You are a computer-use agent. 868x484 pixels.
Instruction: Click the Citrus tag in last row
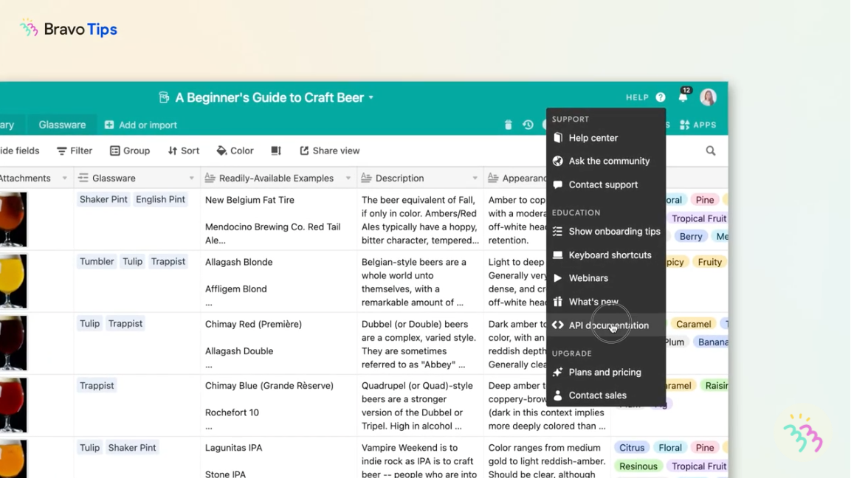[632, 448]
